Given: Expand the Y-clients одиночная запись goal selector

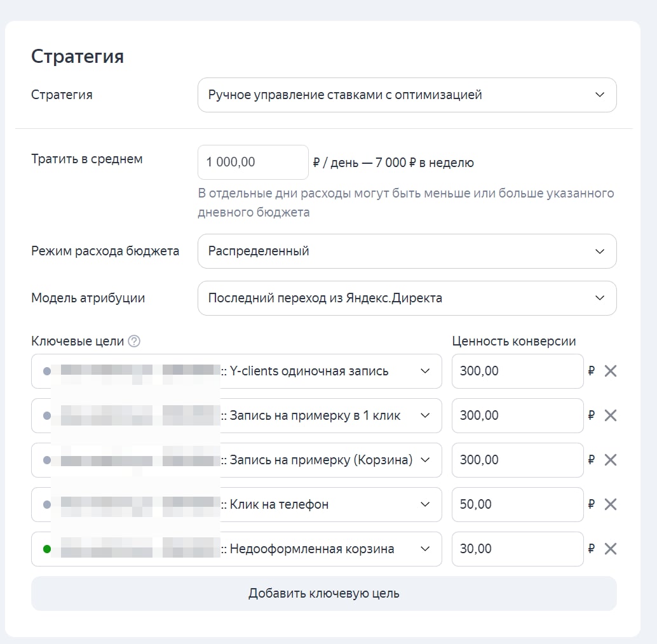Looking at the screenshot, I should point(425,371).
